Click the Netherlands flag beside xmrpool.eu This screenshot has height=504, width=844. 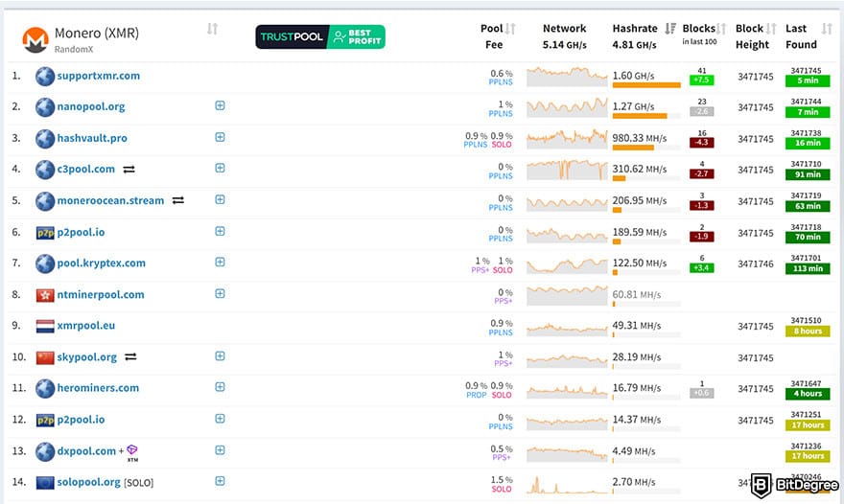45,327
